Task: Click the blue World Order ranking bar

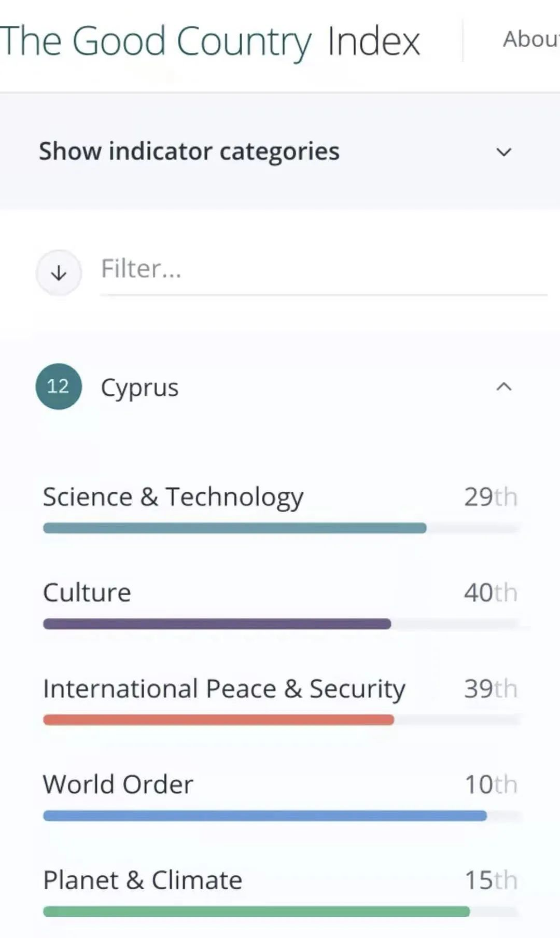Action: coord(265,816)
